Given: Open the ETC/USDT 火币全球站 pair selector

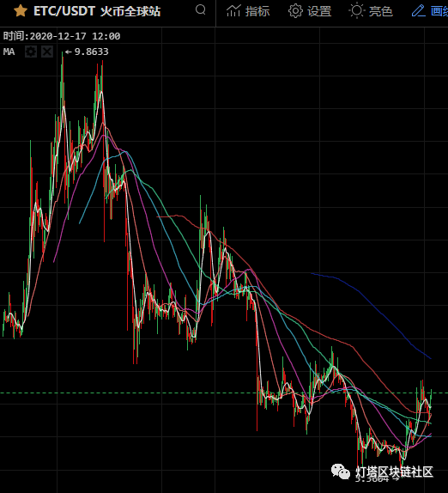Looking at the screenshot, I should (97, 11).
